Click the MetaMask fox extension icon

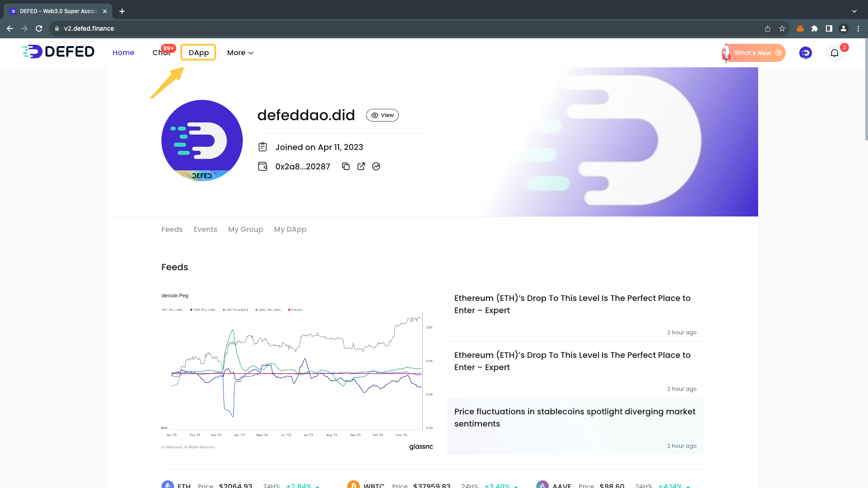coord(800,28)
